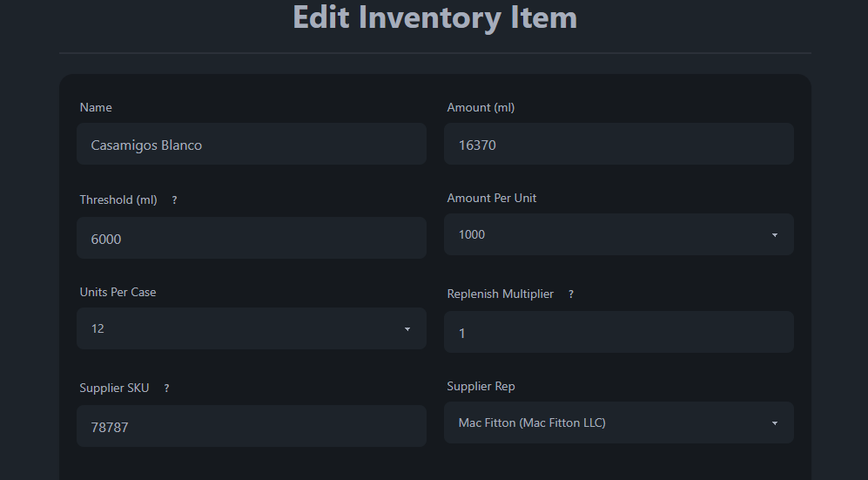
Task: Open the Supplier Rep dropdown
Action: pos(618,423)
